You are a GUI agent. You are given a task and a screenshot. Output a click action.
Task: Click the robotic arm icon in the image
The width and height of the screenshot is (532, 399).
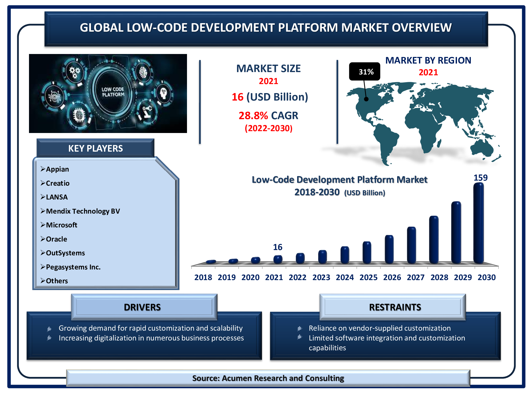pos(147,112)
